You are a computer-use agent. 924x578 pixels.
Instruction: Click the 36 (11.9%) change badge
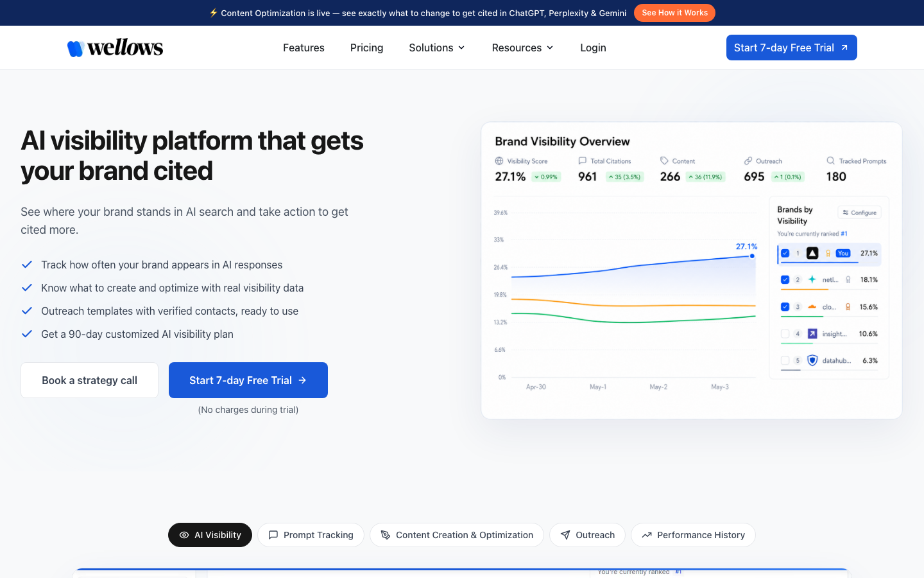tap(705, 177)
